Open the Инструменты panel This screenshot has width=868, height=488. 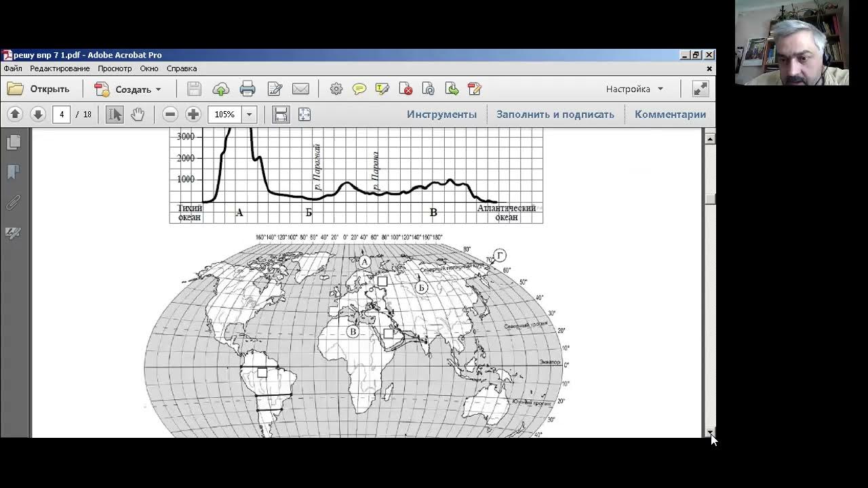441,115
